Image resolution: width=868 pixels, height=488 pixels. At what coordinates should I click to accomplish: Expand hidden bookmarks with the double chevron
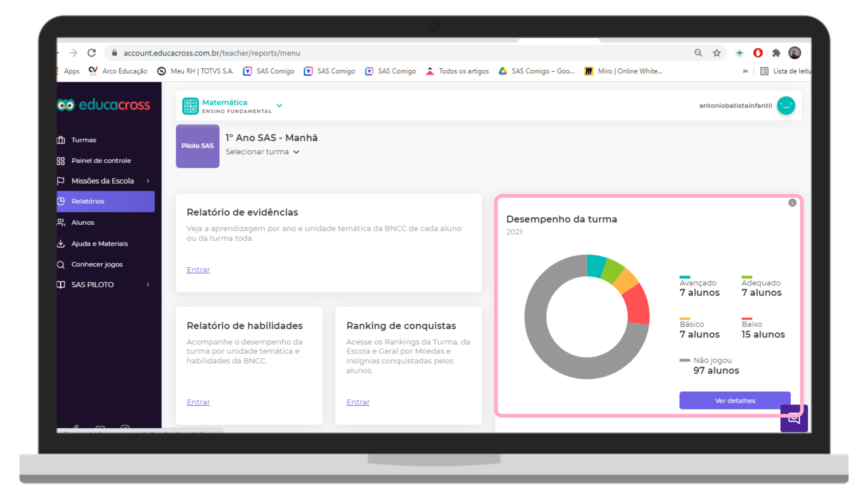click(x=745, y=71)
